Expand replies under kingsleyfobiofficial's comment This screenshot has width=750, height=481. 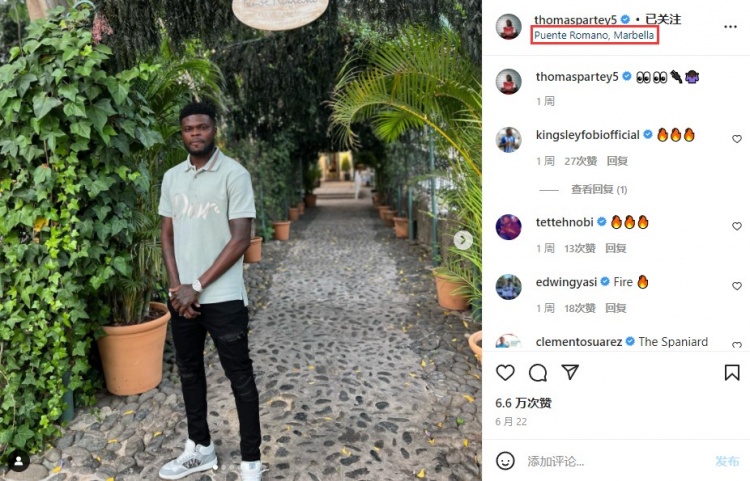pyautogui.click(x=599, y=189)
